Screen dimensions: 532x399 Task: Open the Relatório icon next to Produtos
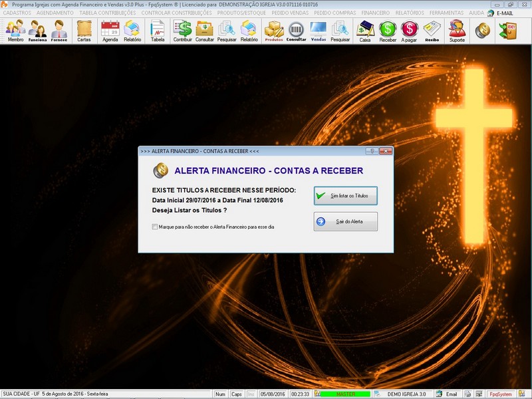tap(249, 31)
